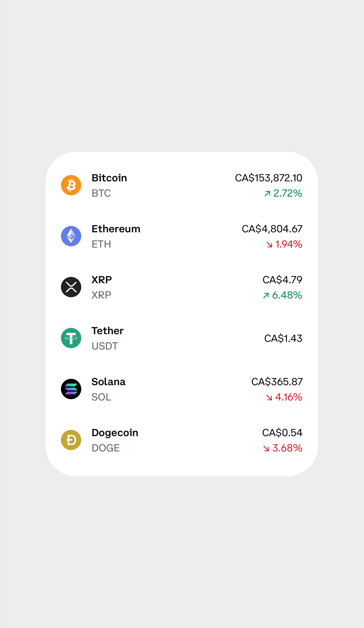The width and height of the screenshot is (364, 628).
Task: Click Solana's red down-arrow indicator
Action: 269,397
